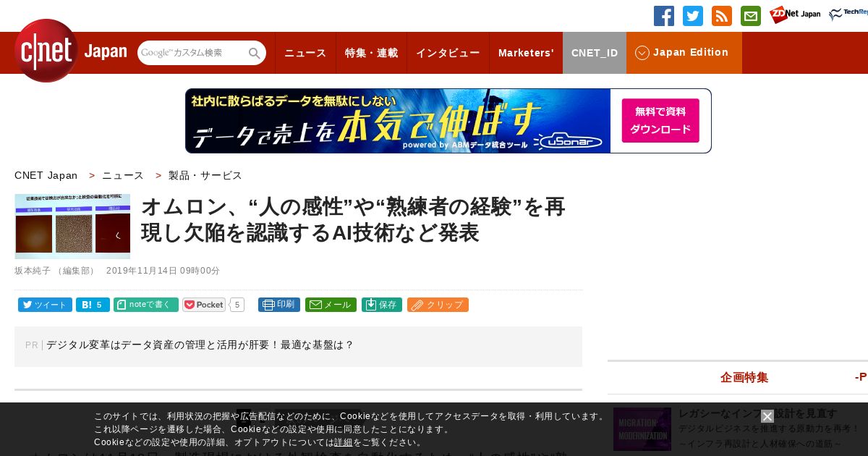Screen dimensions: 868x456
Task: Close the cookie notice with X
Action: 767,416
